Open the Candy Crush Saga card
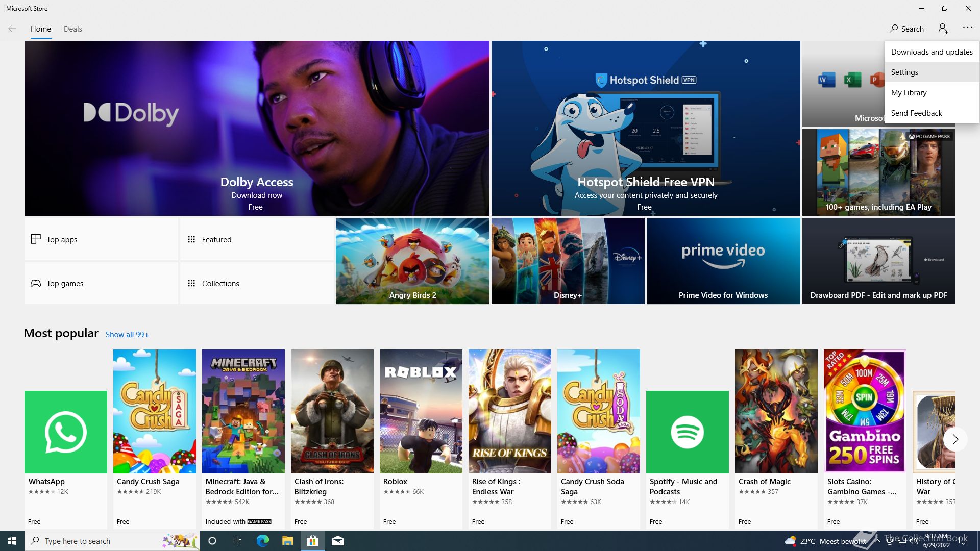The height and width of the screenshot is (551, 980). click(x=155, y=439)
